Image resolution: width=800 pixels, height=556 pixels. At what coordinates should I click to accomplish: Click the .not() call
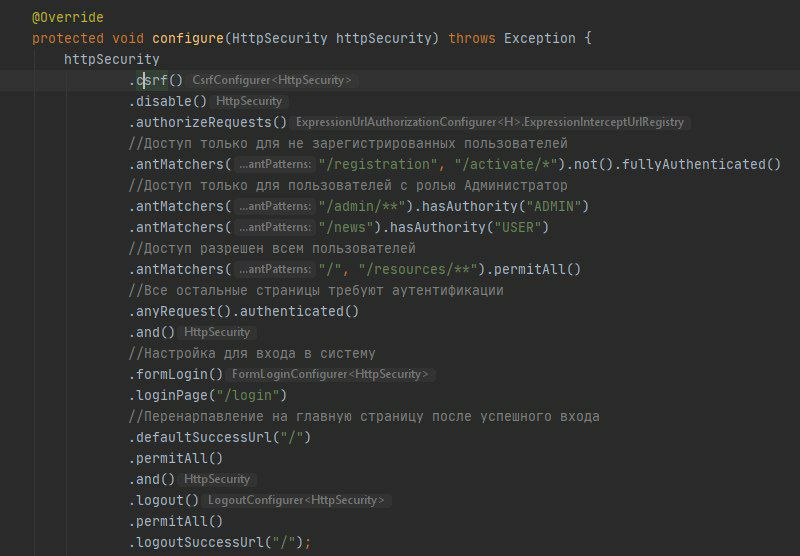[x=592, y=164]
